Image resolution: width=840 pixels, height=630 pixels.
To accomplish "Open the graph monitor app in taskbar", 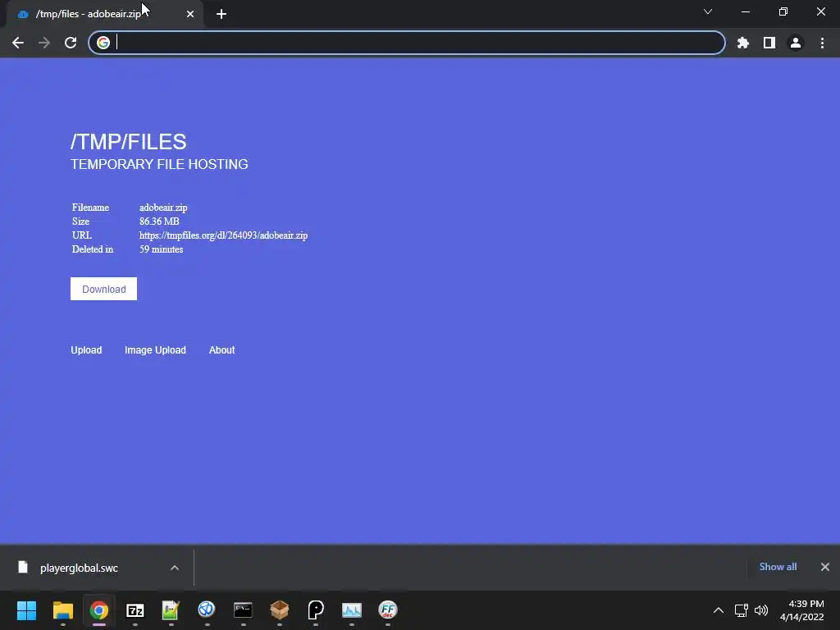I will click(351, 610).
